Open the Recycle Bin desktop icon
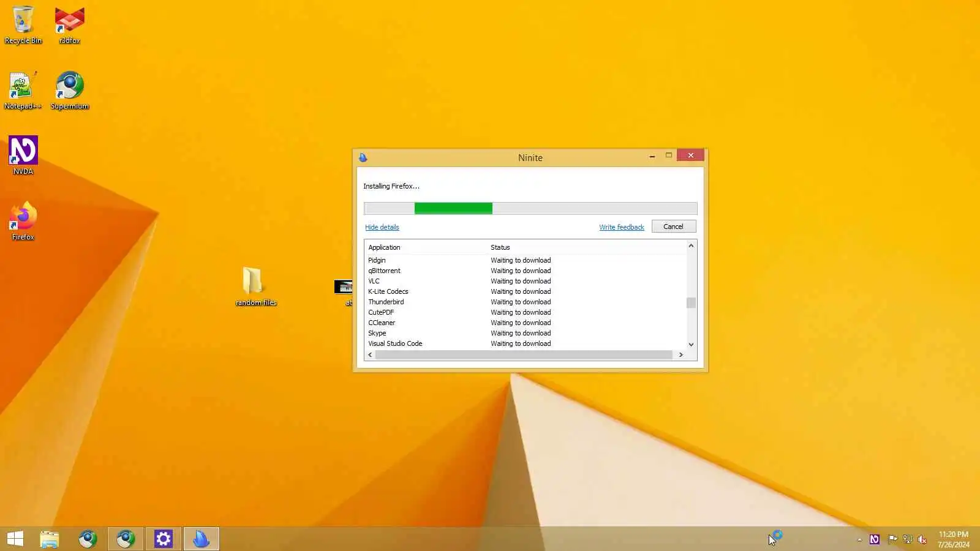Image resolution: width=980 pixels, height=551 pixels. pyautogui.click(x=23, y=25)
